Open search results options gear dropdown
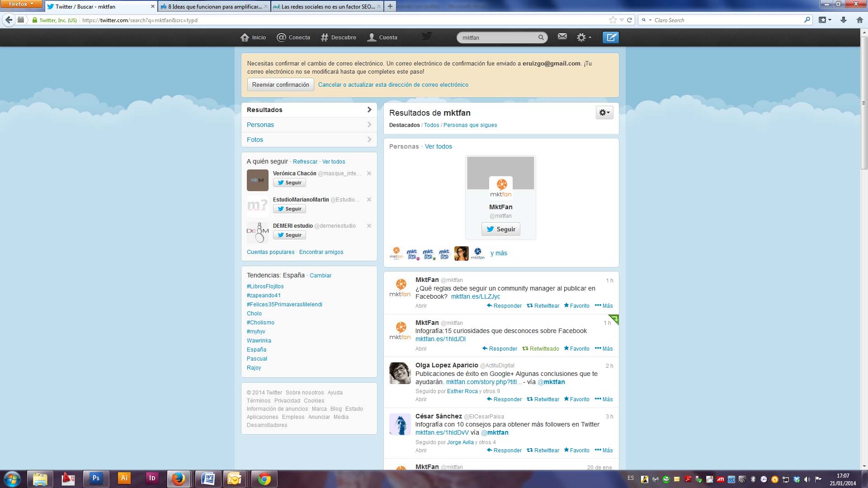The image size is (868, 488). coord(604,113)
